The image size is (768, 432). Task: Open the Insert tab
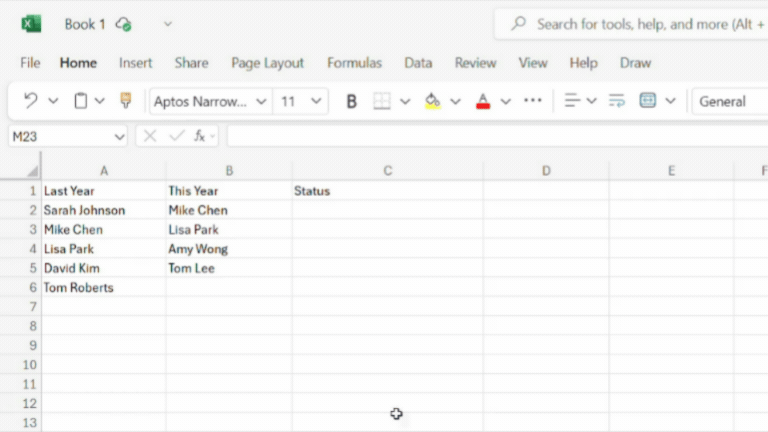[136, 63]
